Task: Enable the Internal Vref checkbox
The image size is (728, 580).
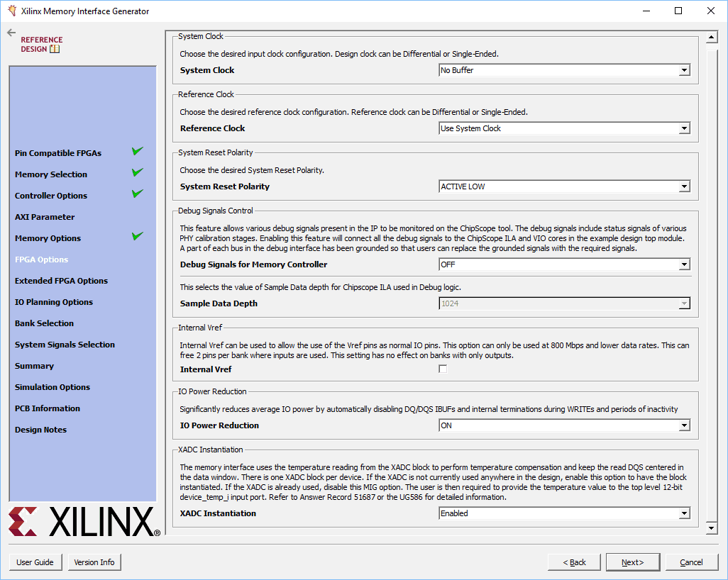Action: pyautogui.click(x=443, y=369)
